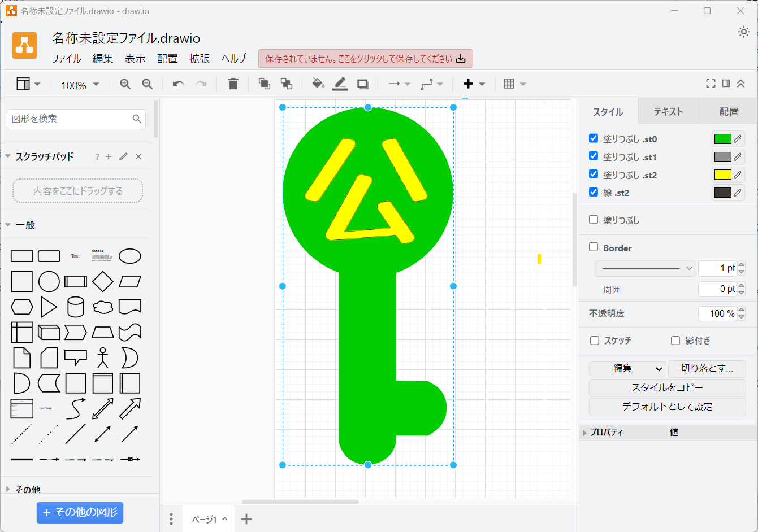
Task: Open the 編集 style edit dropdown
Action: 627,368
